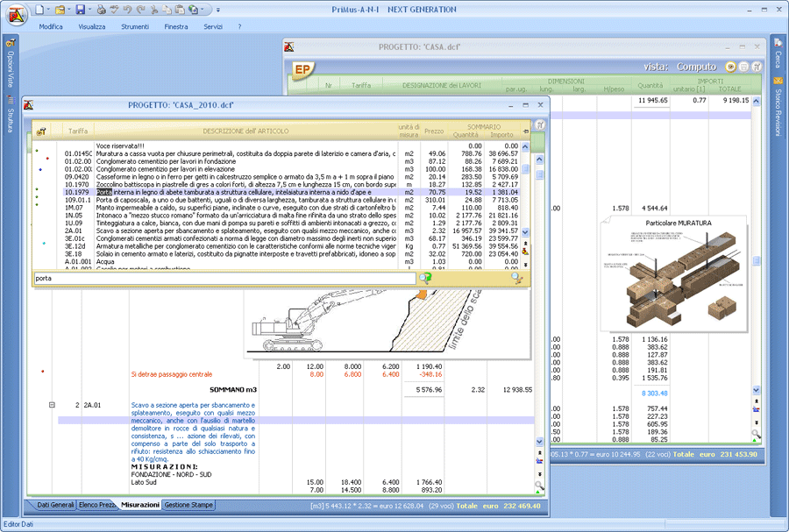Collapse the tree node for item 2A.01

coord(52,405)
